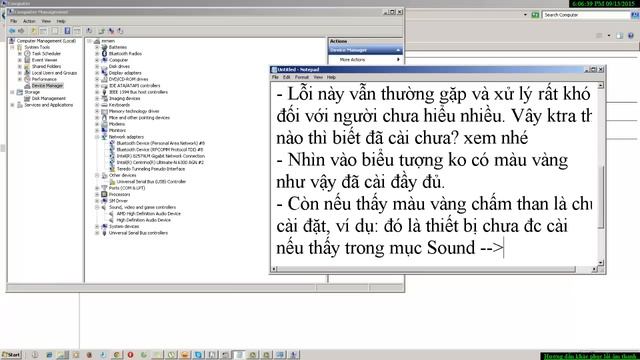Click Notepad's vertical scrollbar thumb
This screenshot has width=640, height=360.
click(x=600, y=197)
